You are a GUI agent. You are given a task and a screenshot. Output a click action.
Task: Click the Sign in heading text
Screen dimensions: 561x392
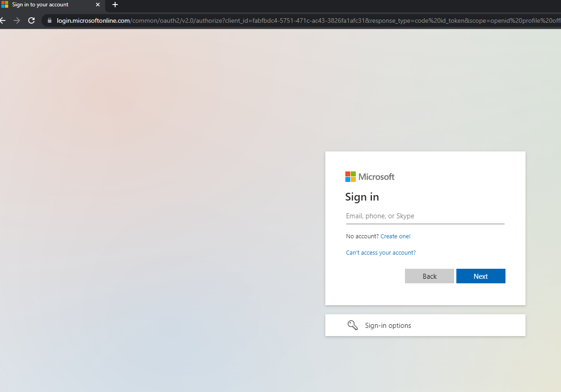(x=362, y=197)
